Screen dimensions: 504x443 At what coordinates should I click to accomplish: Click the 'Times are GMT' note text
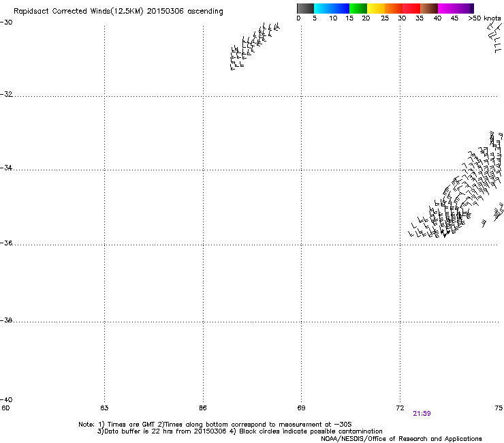[127, 425]
